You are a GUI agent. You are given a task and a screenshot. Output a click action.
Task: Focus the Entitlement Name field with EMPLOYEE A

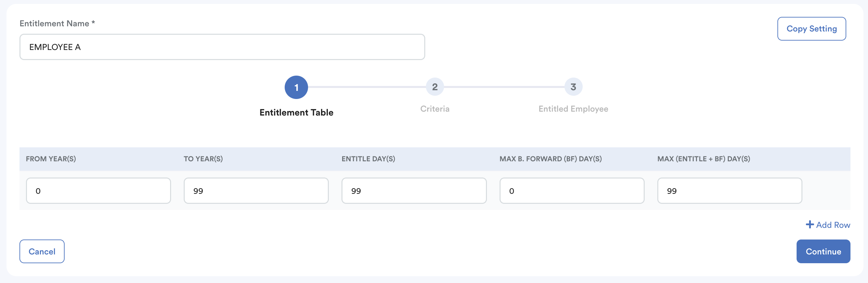click(222, 47)
